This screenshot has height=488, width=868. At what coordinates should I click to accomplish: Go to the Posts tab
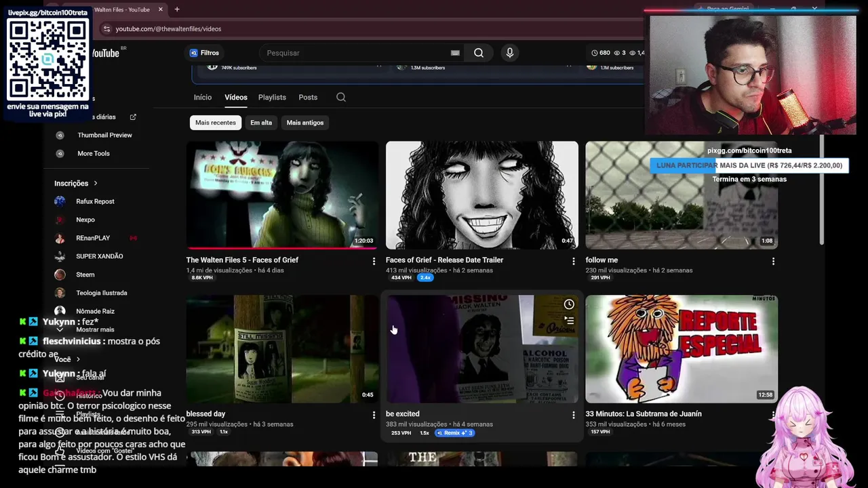(308, 97)
